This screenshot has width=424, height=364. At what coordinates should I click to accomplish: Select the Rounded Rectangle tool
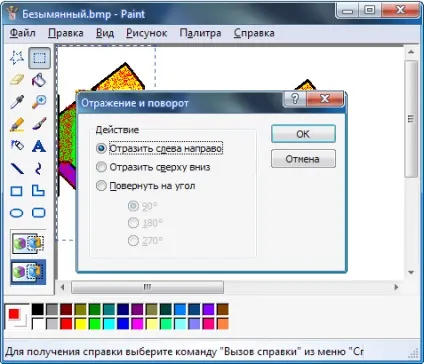[x=39, y=213]
